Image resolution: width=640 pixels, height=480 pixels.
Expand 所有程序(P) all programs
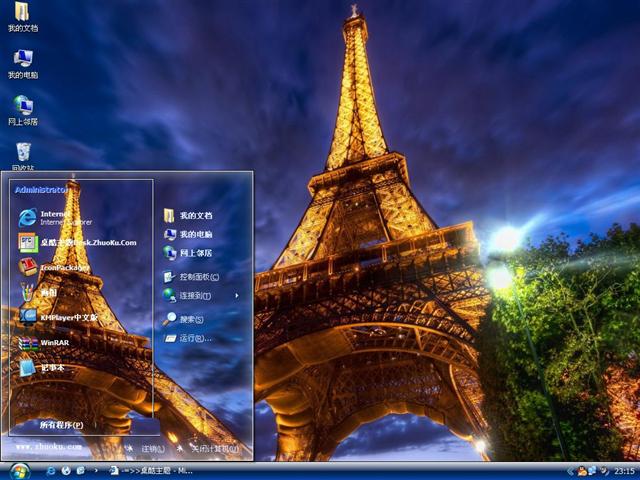[x=61, y=425]
